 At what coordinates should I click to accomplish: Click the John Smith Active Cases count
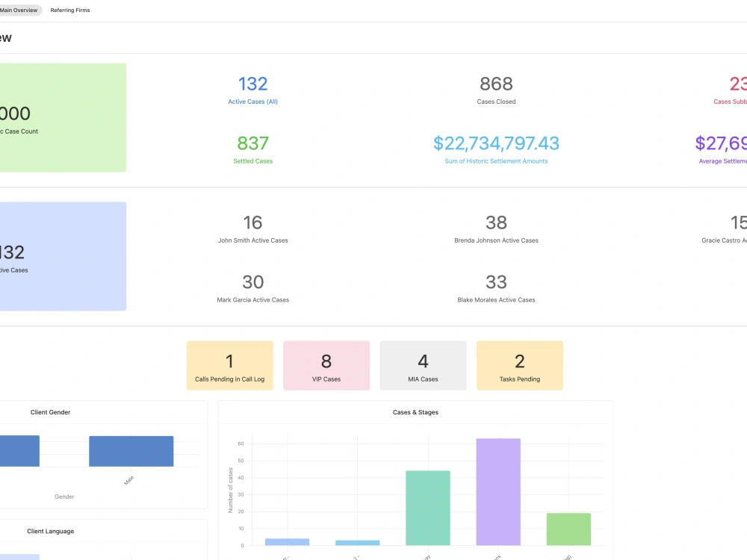coord(252,228)
